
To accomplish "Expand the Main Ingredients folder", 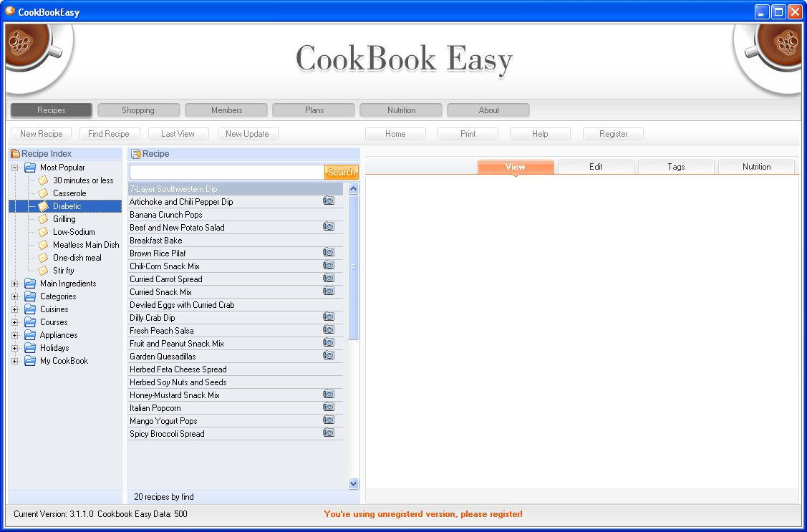I will pos(15,284).
